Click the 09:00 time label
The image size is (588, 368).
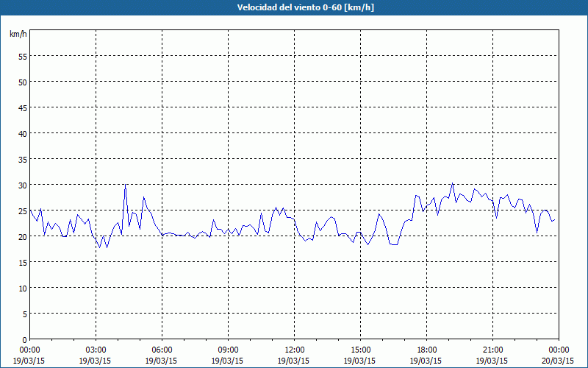tap(228, 350)
